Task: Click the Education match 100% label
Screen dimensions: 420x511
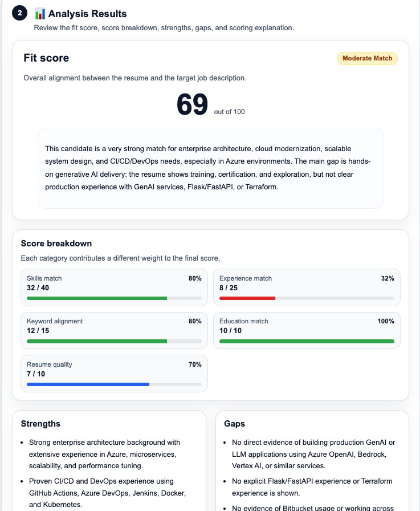Action: tap(386, 322)
